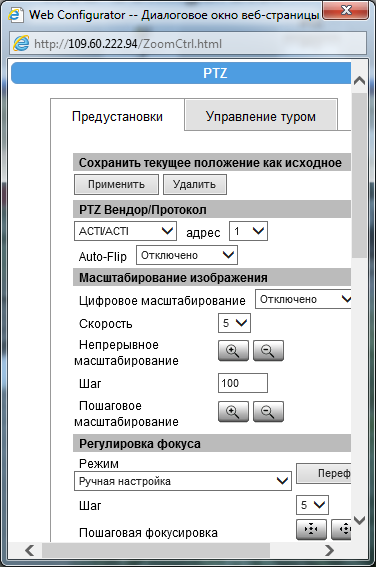Switch to Управление туром tab
Image resolution: width=376 pixels, height=567 pixels.
[x=261, y=116]
